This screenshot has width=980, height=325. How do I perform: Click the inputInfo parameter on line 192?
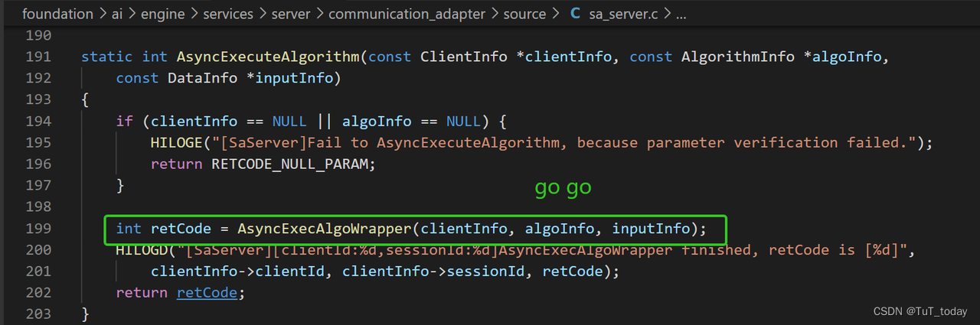[294, 78]
